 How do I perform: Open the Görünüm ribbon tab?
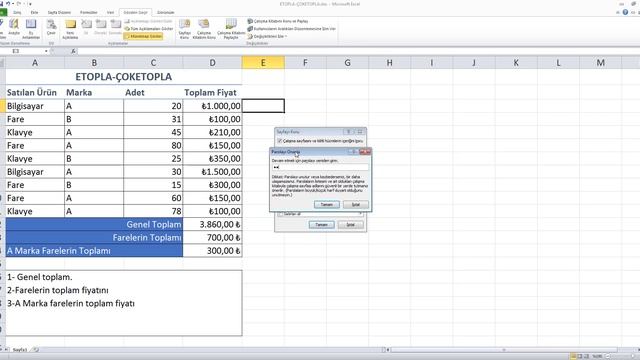coord(165,12)
